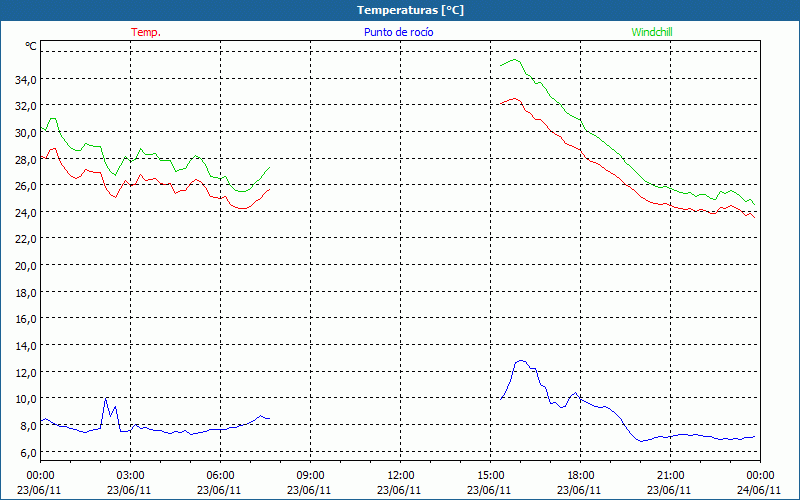Click the 20,0 y-axis value

[26, 265]
